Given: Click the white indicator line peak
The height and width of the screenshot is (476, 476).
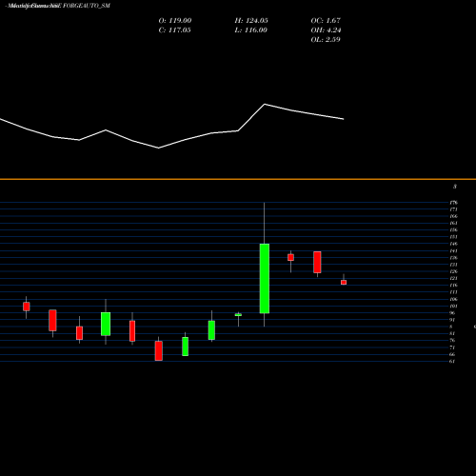Looking at the screenshot, I should [x=265, y=104].
